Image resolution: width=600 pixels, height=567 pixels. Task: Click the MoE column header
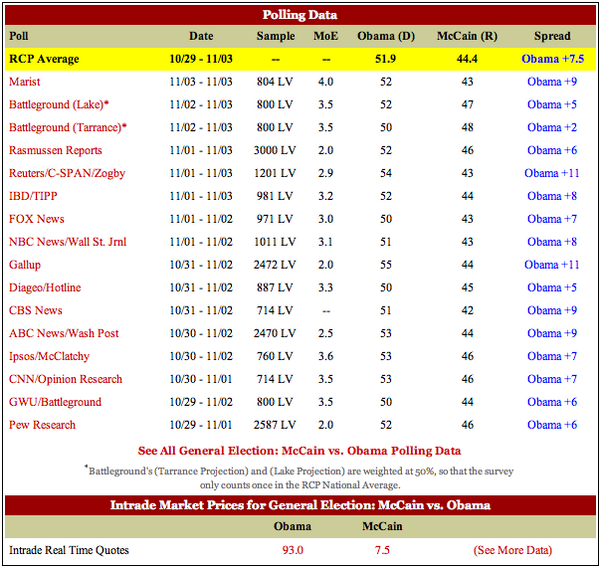[326, 36]
